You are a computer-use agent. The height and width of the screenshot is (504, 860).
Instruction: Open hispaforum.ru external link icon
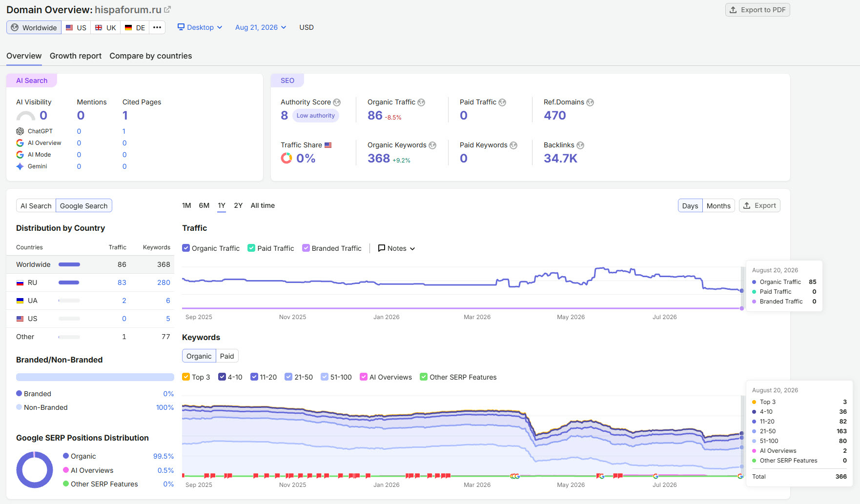pyautogui.click(x=167, y=10)
